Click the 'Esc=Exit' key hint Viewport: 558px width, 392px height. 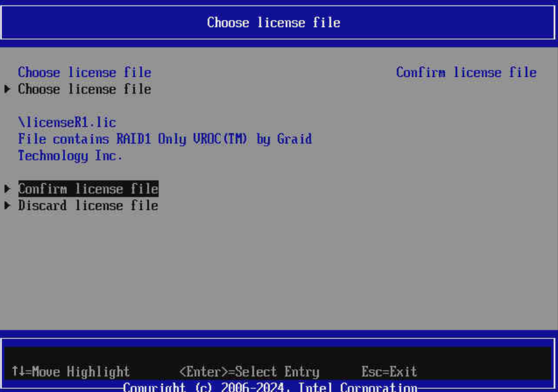point(389,372)
